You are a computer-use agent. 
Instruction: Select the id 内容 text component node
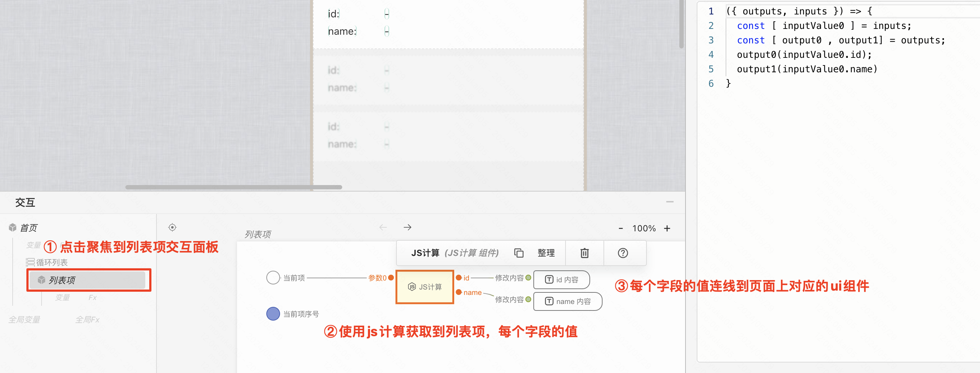coord(562,280)
